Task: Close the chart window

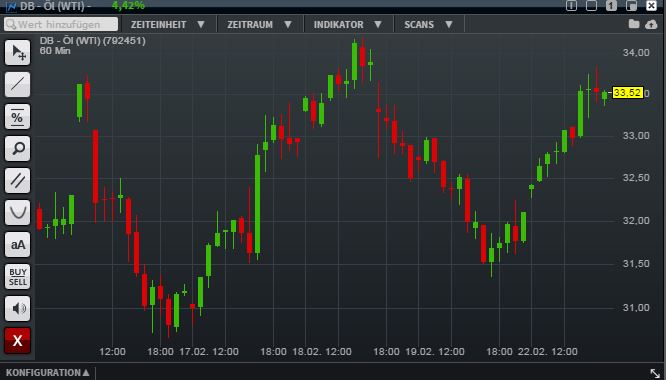Action: click(651, 6)
